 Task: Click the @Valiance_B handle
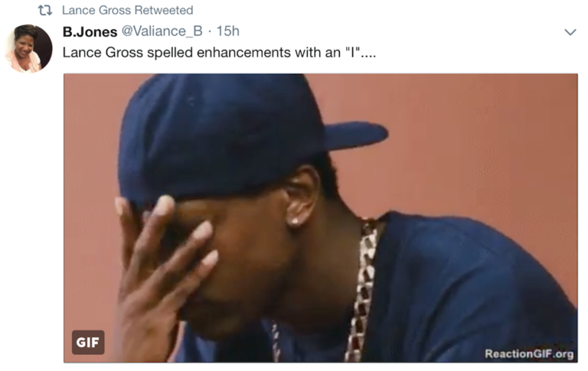(162, 31)
